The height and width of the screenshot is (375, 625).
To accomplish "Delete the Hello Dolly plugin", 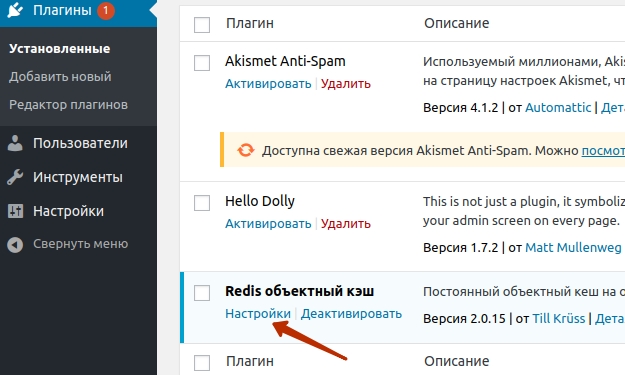I will (346, 224).
